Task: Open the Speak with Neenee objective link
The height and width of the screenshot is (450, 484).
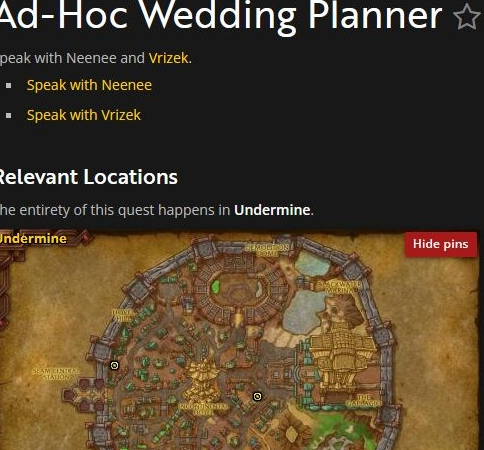Action: 89,85
